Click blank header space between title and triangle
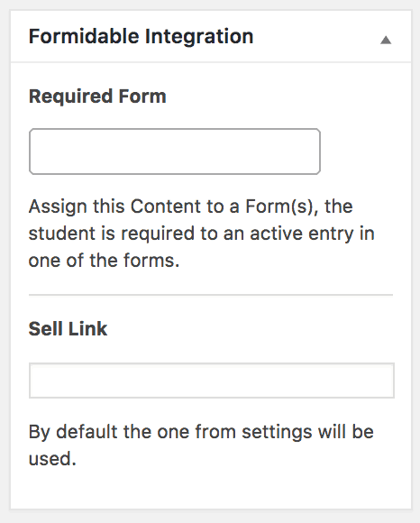Image resolution: width=420 pixels, height=523 pixels. click(x=316, y=36)
